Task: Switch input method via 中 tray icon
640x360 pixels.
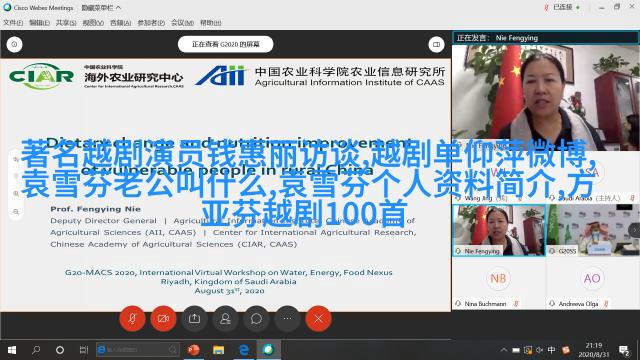Action: click(551, 350)
